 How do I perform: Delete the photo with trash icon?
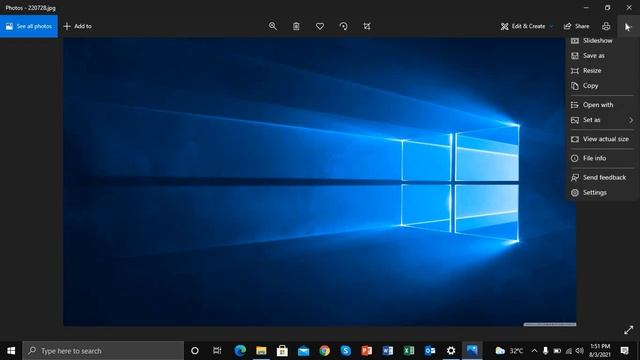coord(296,26)
